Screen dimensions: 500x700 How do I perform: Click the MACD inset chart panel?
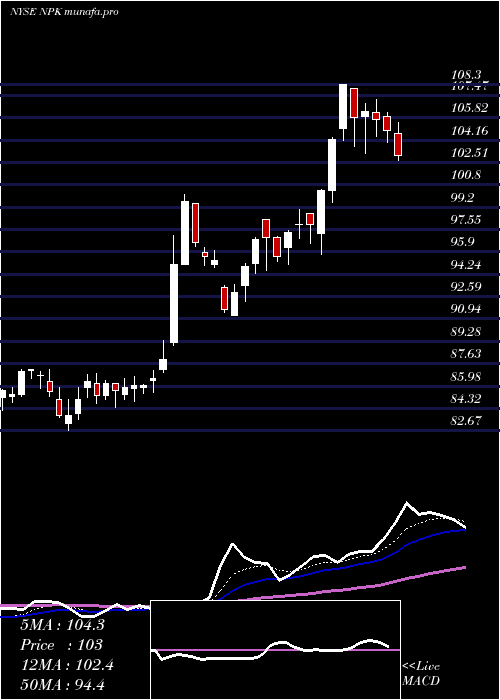[x=275, y=650]
